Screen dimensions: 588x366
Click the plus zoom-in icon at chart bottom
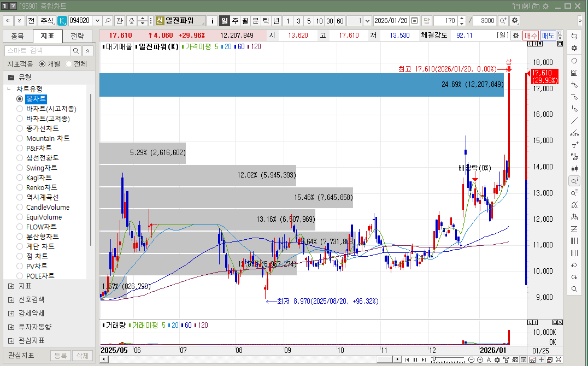[x=480, y=359]
